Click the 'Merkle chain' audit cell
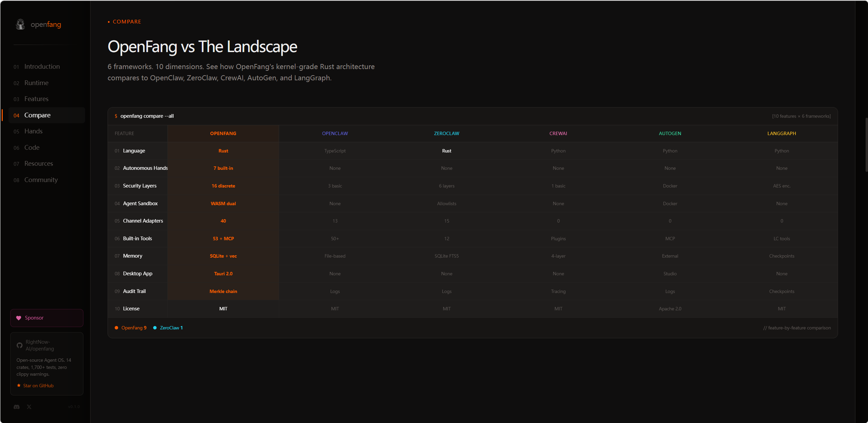Viewport: 868px width, 423px height. 223,291
